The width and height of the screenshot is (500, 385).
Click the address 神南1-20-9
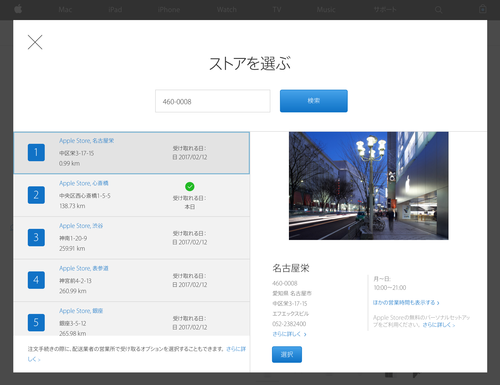73,238
